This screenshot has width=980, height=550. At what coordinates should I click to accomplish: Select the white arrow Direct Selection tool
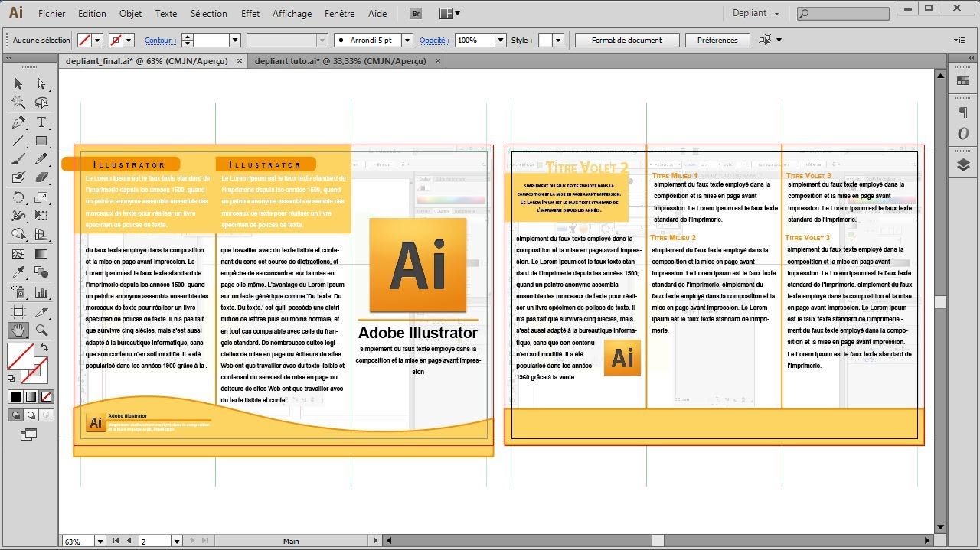[41, 84]
